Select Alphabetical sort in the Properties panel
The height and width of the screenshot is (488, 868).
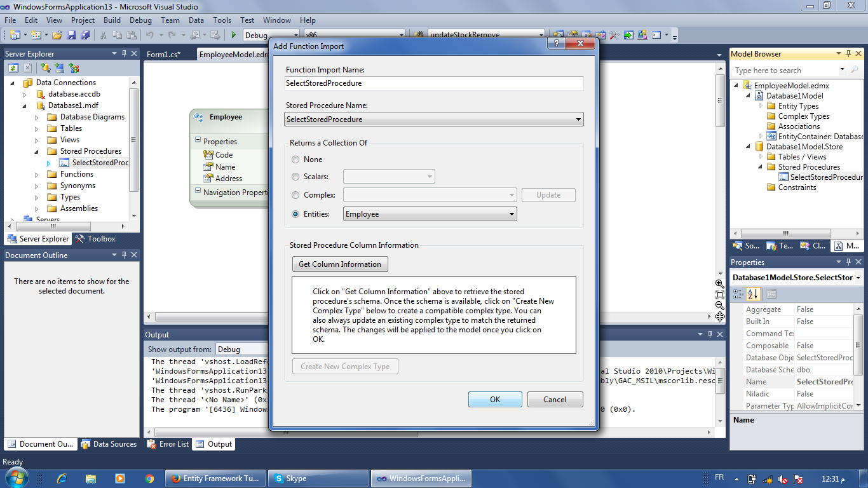coord(754,294)
